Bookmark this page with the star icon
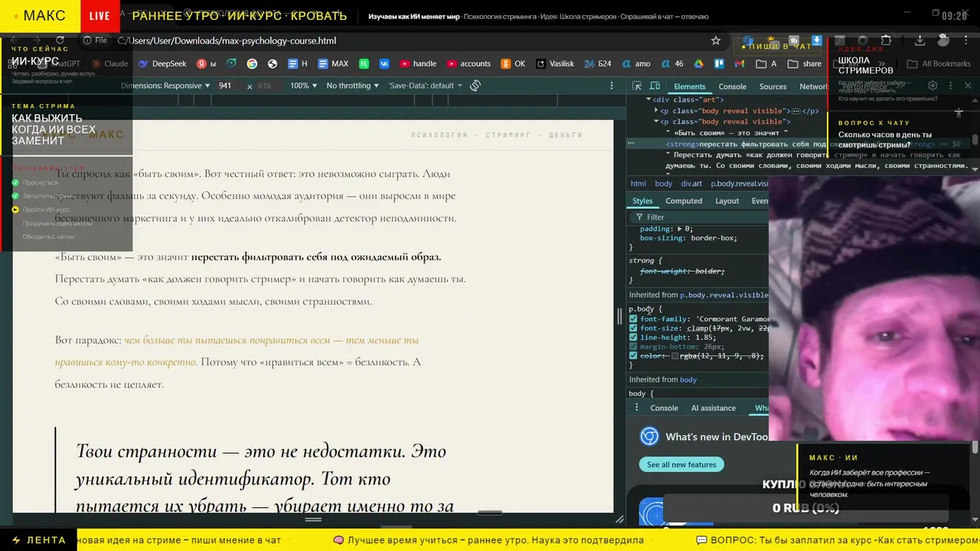 coord(716,41)
